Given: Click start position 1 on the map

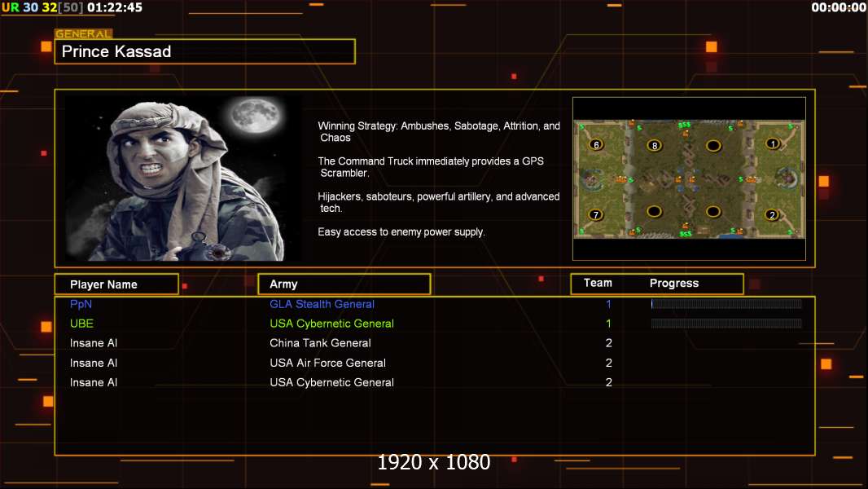Looking at the screenshot, I should pyautogui.click(x=773, y=143).
